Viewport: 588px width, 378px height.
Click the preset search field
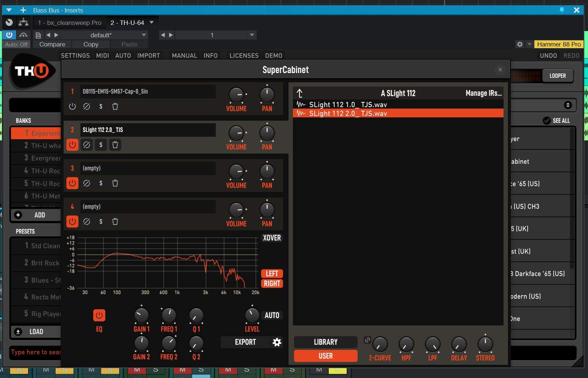point(36,352)
